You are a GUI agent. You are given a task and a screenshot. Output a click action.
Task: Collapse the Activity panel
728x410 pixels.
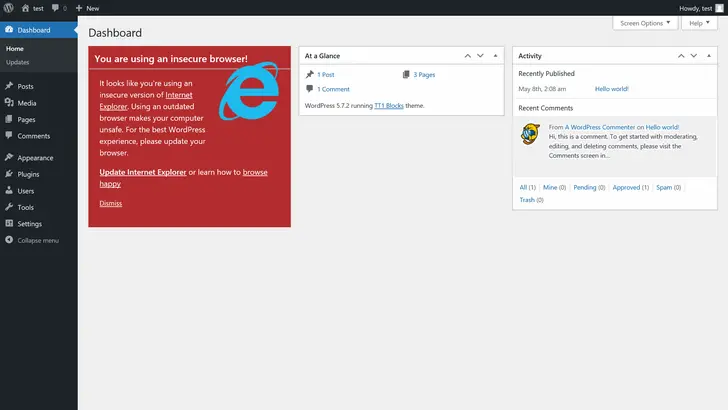coord(709,56)
